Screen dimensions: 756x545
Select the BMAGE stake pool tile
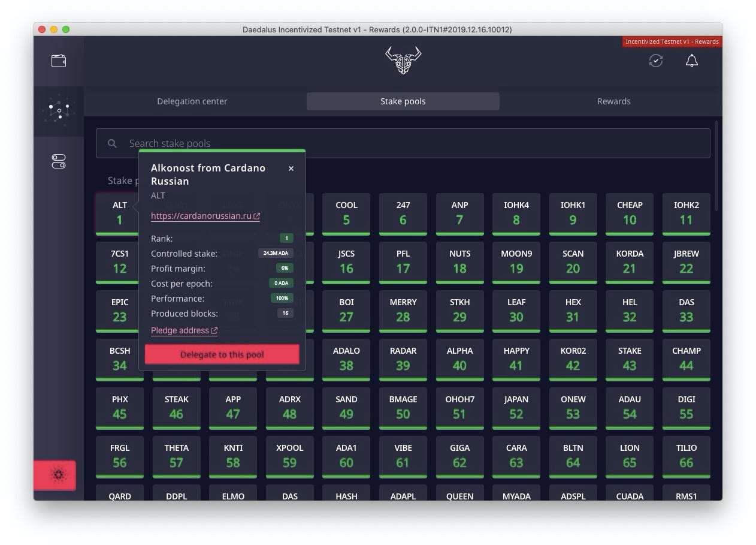pyautogui.click(x=403, y=408)
